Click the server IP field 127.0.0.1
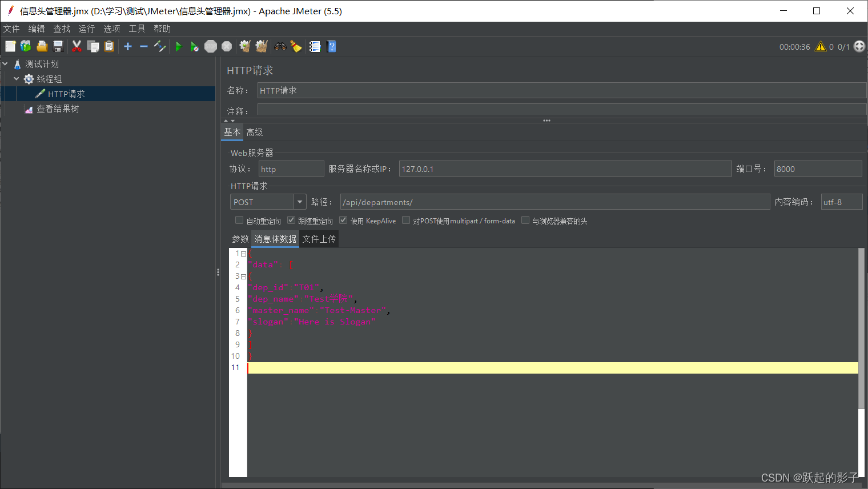The image size is (868, 489). click(565, 169)
